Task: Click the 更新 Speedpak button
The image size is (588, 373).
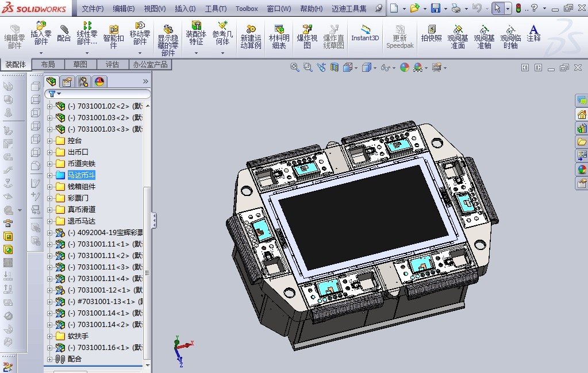Action: 399,36
